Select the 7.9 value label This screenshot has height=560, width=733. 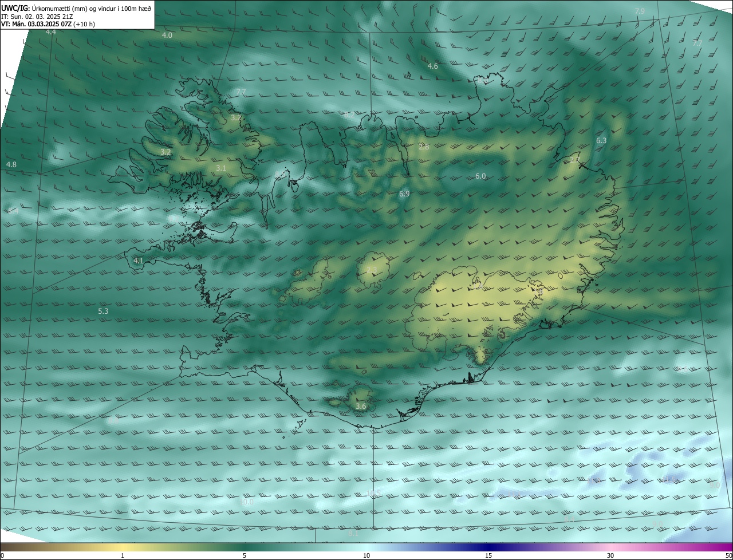click(640, 11)
